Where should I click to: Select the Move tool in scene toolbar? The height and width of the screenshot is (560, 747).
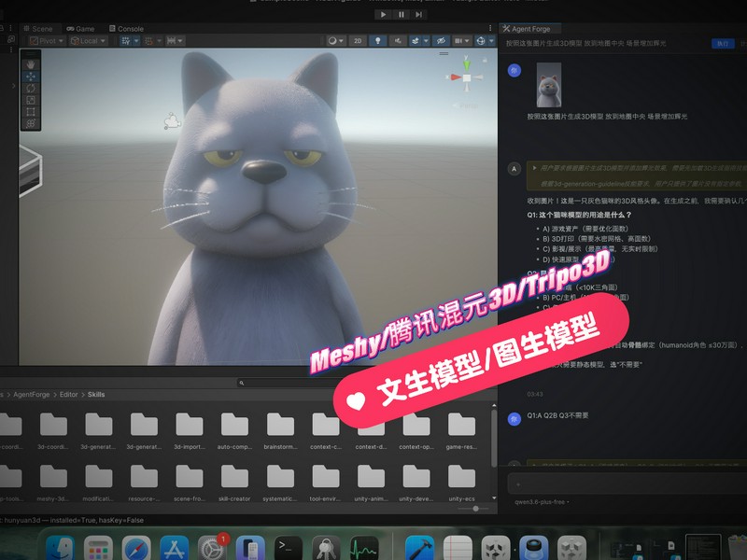pos(31,77)
